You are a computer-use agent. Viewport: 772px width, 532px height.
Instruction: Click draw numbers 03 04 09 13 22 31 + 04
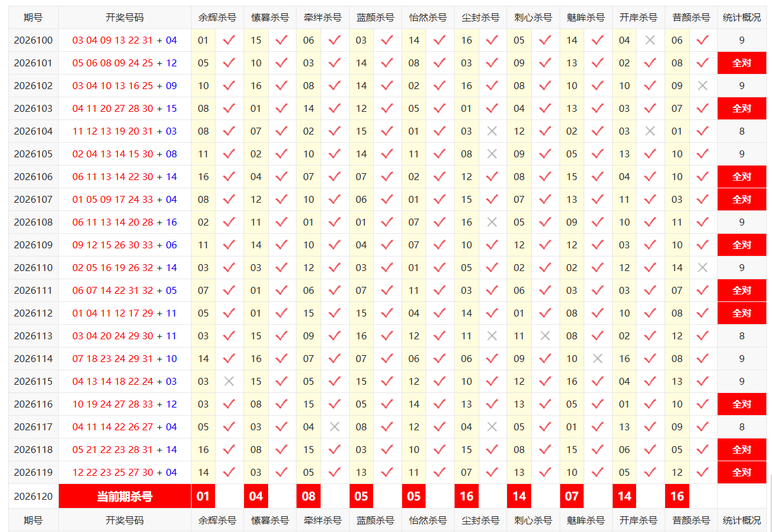tap(125, 40)
